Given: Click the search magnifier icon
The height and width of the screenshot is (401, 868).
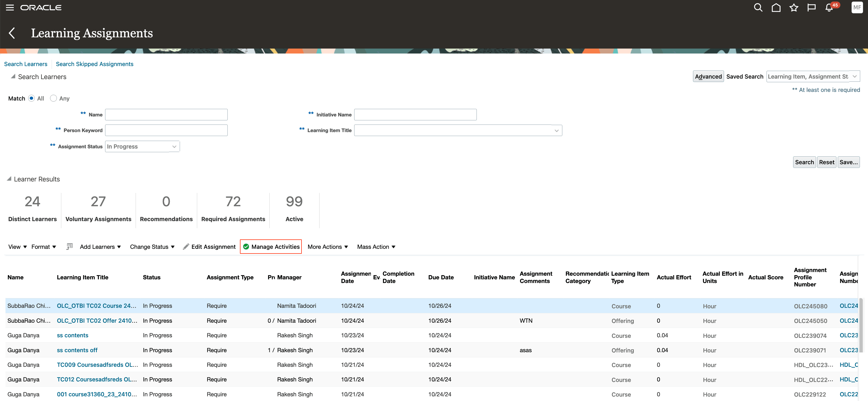Looking at the screenshot, I should point(758,7).
